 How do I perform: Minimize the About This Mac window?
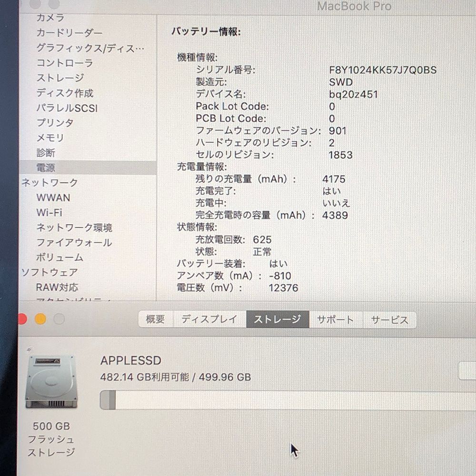40,319
